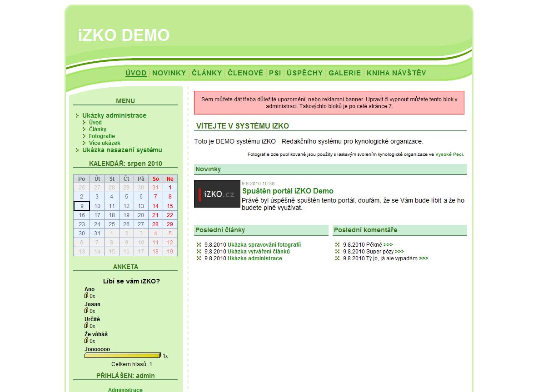Open the ČLÁNKY section
538x392 pixels.
(x=207, y=73)
